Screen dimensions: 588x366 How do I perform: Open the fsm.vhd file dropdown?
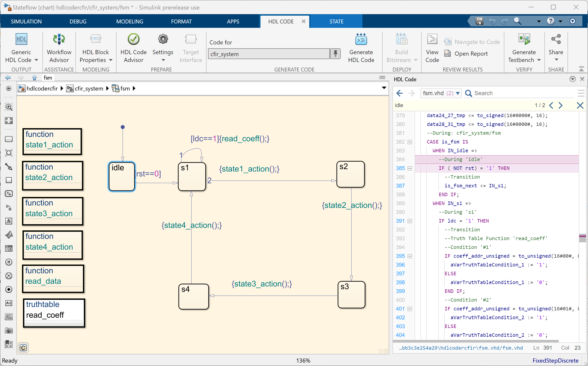458,93
